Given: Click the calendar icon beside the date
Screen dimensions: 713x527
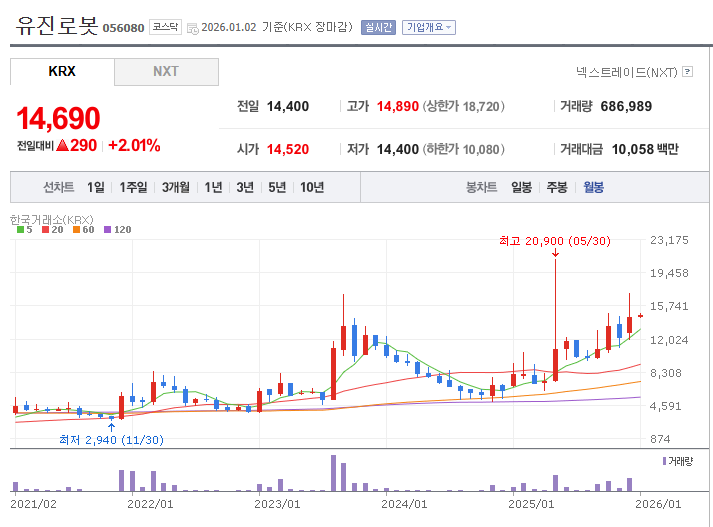Looking at the screenshot, I should coord(193,28).
